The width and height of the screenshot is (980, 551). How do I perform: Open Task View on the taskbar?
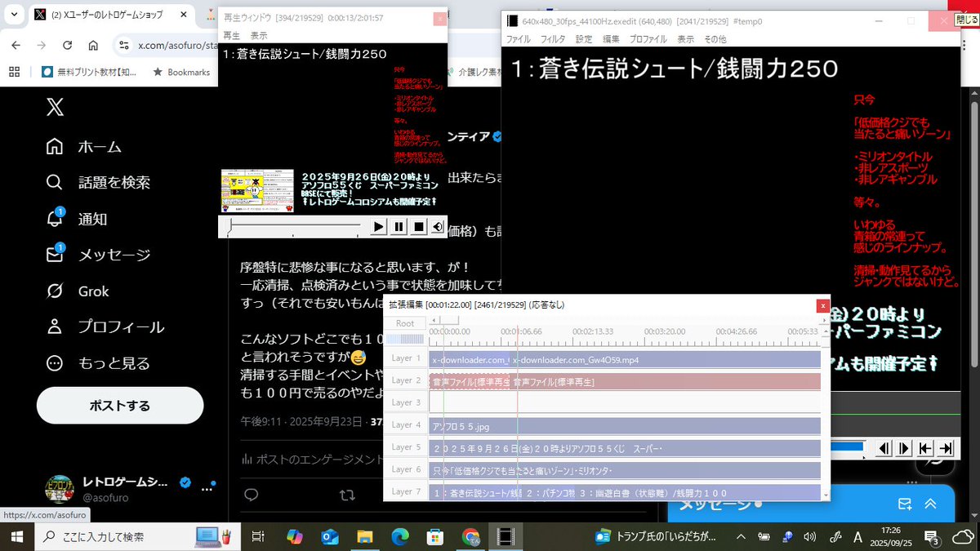(257, 536)
